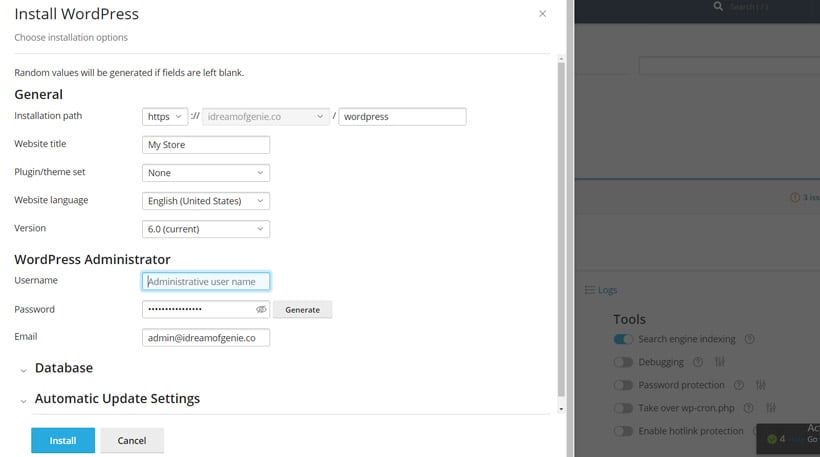820x457 pixels.
Task: Open the Plugin/theme set dropdown
Action: tap(206, 173)
